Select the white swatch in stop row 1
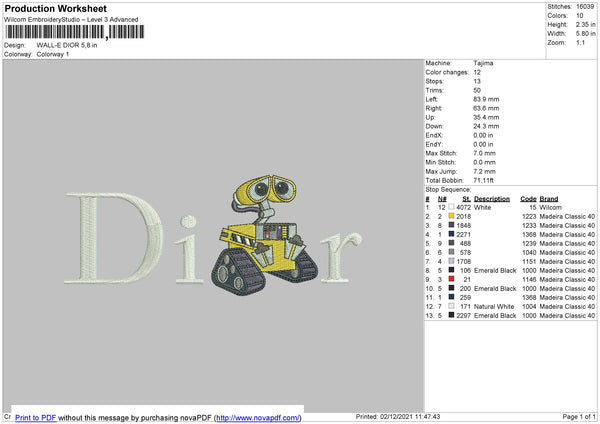The width and height of the screenshot is (600, 424). point(451,207)
